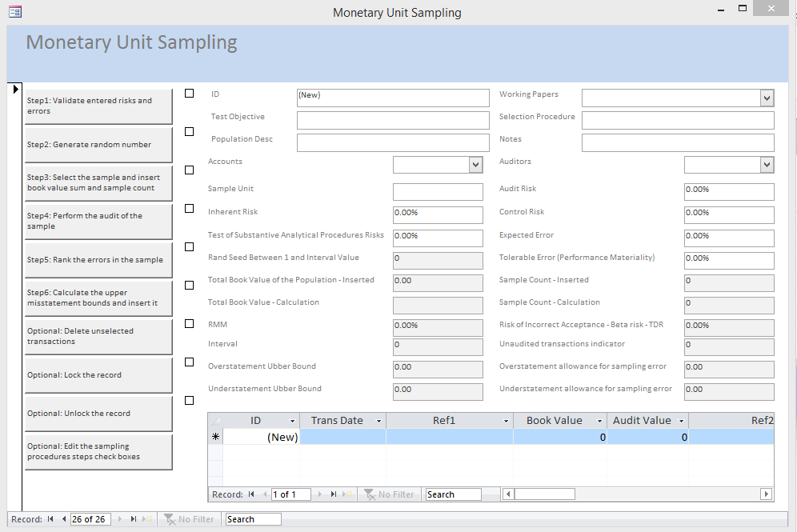Tick the checkbox beside the Step1 button
This screenshot has width=797, height=532.
coord(189,94)
